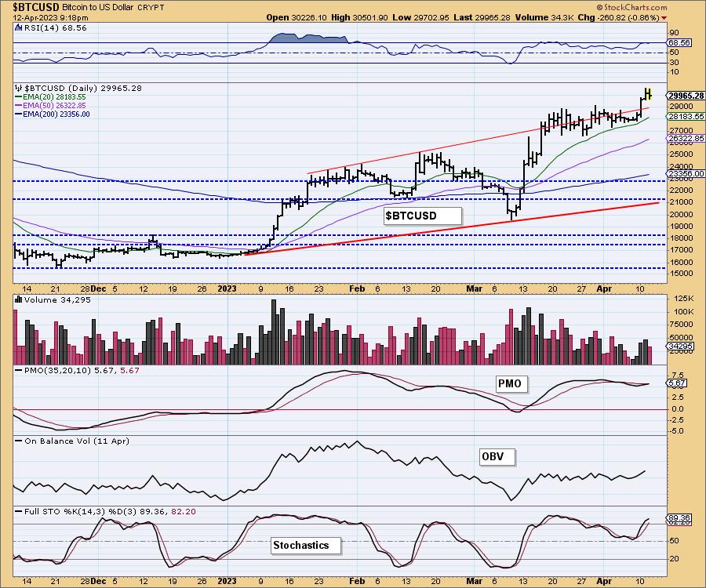The height and width of the screenshot is (588, 706).
Task: Click the Open 30226.10 value in the header
Action: [x=296, y=17]
